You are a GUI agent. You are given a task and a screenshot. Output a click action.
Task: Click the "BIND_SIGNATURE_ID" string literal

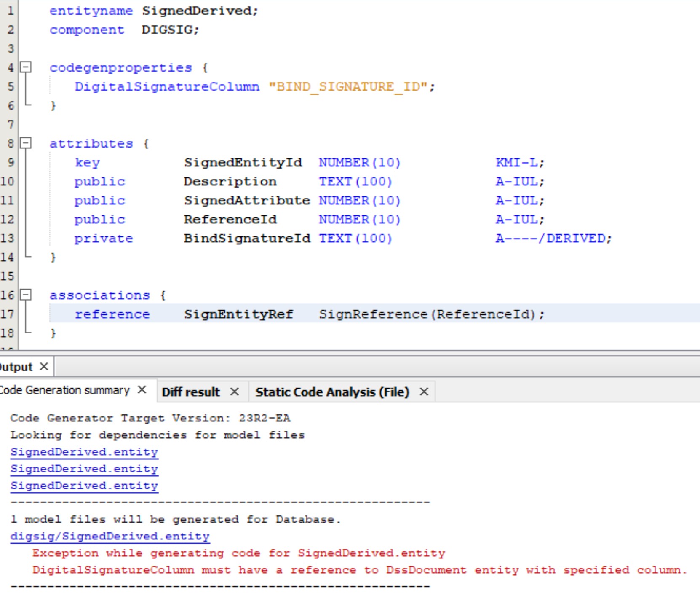click(x=348, y=87)
